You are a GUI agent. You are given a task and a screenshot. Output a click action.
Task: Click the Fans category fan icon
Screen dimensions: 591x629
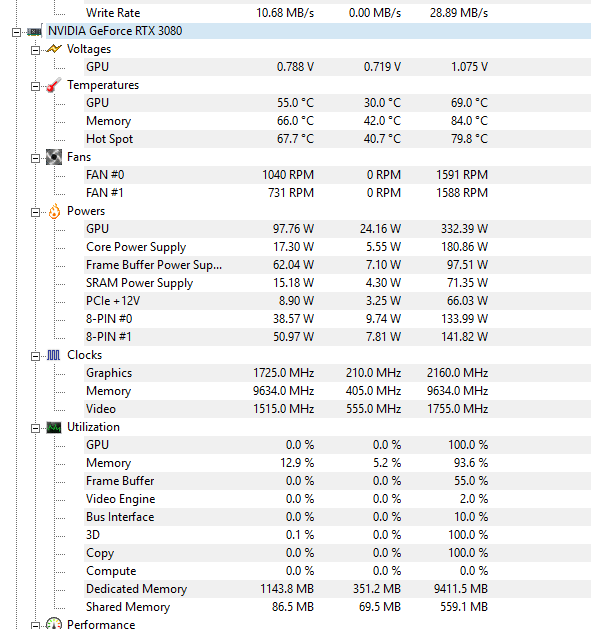point(54,157)
